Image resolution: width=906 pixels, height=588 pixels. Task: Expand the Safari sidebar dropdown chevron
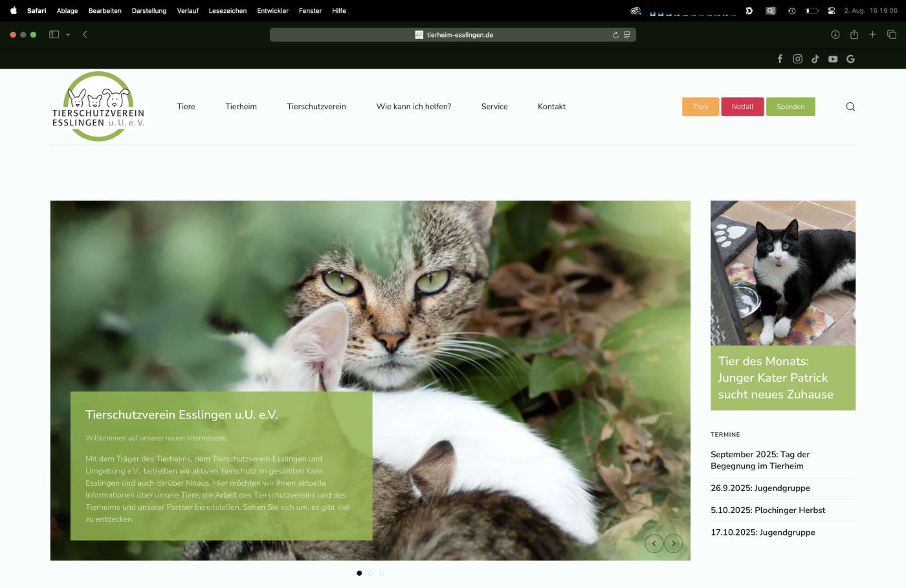(x=68, y=35)
